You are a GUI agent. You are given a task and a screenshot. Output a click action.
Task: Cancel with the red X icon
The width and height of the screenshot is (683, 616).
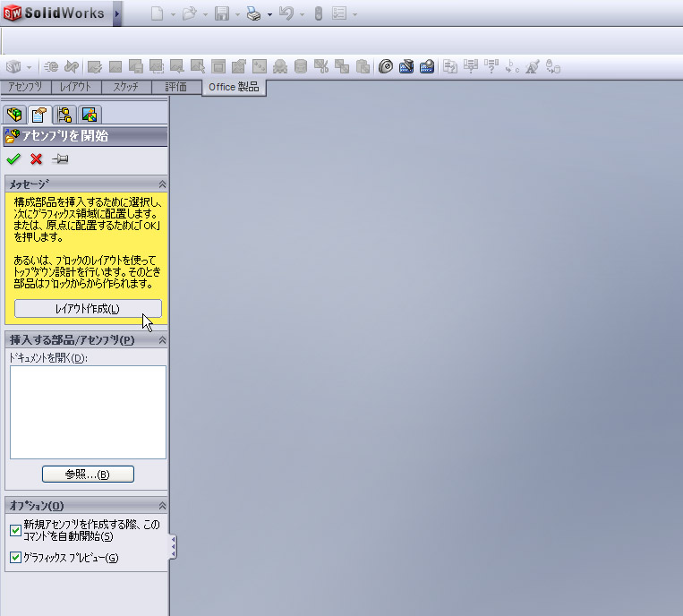[x=37, y=159]
